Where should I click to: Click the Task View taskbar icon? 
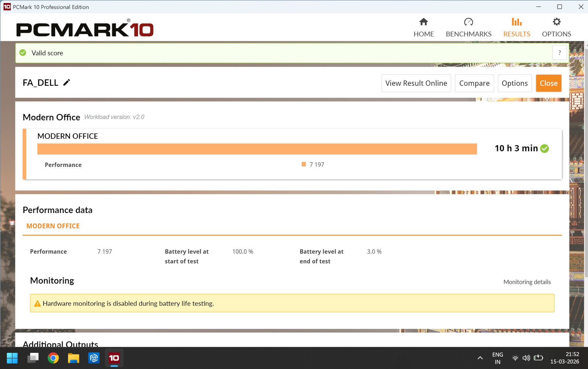(33, 358)
